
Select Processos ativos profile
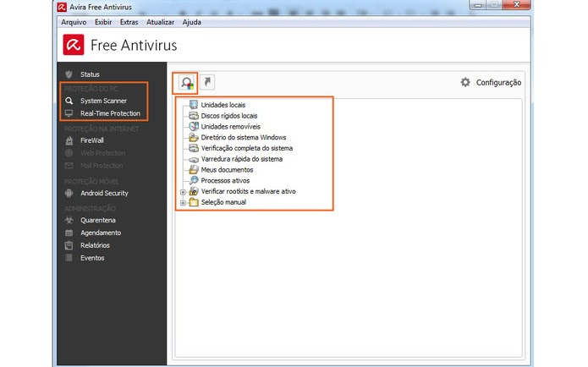tap(225, 181)
